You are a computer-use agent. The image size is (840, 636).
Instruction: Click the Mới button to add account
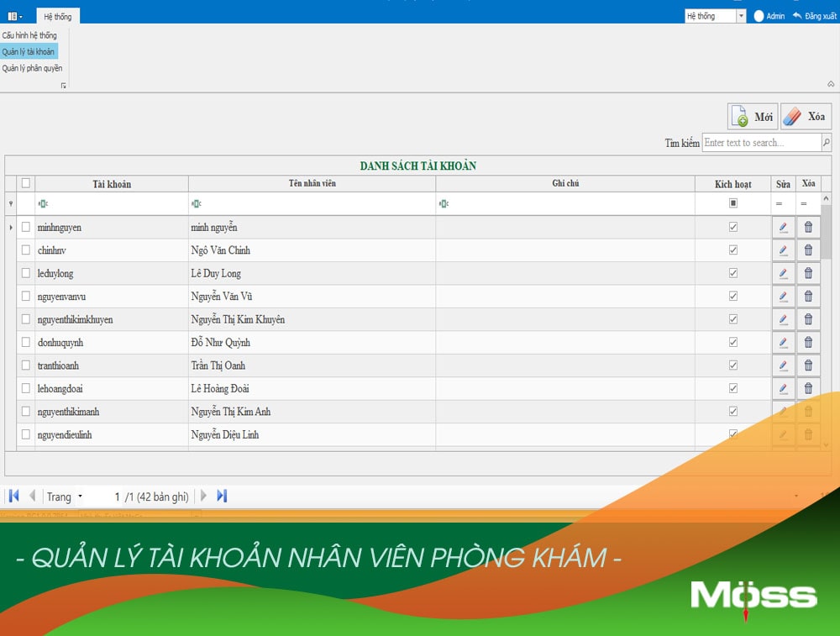click(753, 117)
